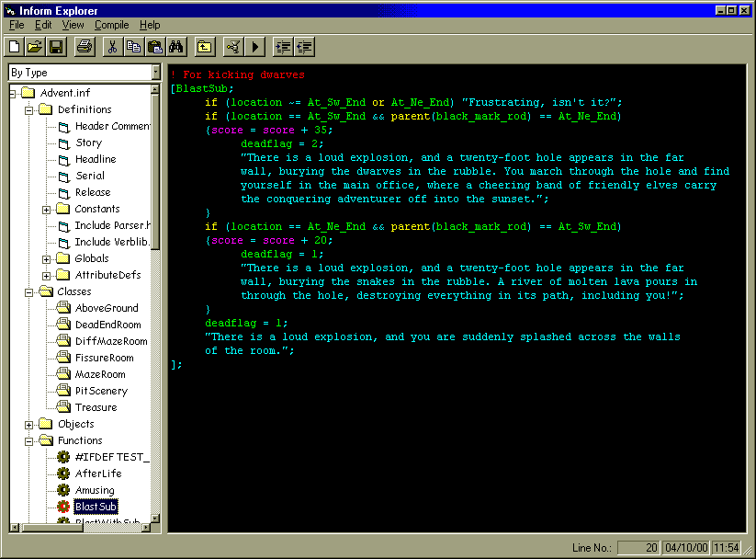Viewport: 756px width, 559px height.
Task: Open the Compile menu
Action: tap(112, 25)
